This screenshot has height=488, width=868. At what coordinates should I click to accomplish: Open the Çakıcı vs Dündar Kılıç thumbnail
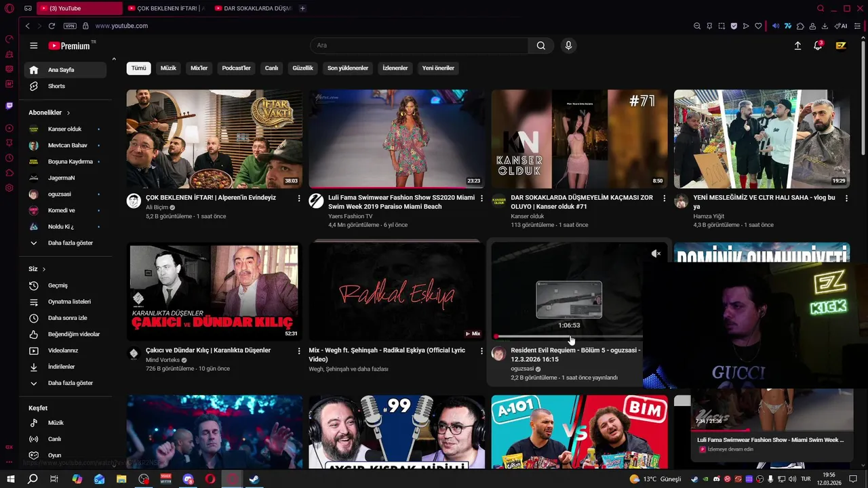214,291
